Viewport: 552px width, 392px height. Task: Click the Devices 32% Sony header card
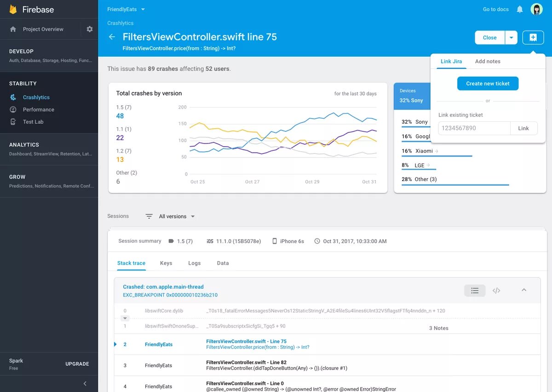point(412,96)
